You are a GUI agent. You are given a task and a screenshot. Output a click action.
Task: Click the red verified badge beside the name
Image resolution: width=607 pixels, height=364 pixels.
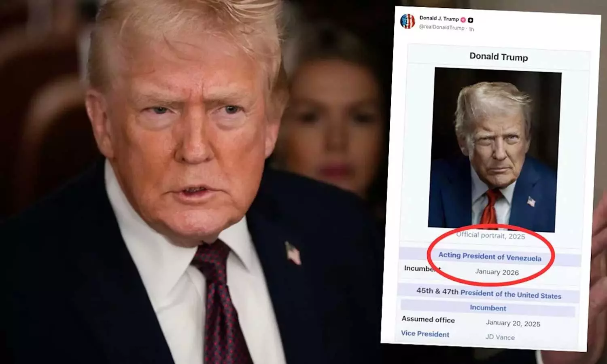coord(463,19)
